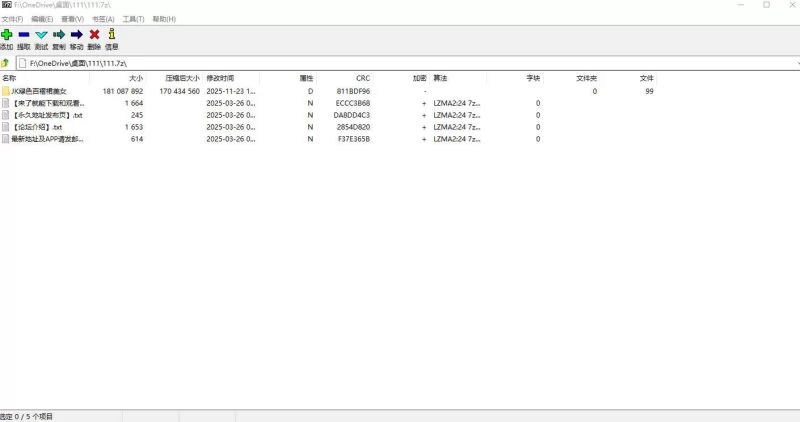
Task: Open the View (查看) menu
Action: tap(73, 19)
